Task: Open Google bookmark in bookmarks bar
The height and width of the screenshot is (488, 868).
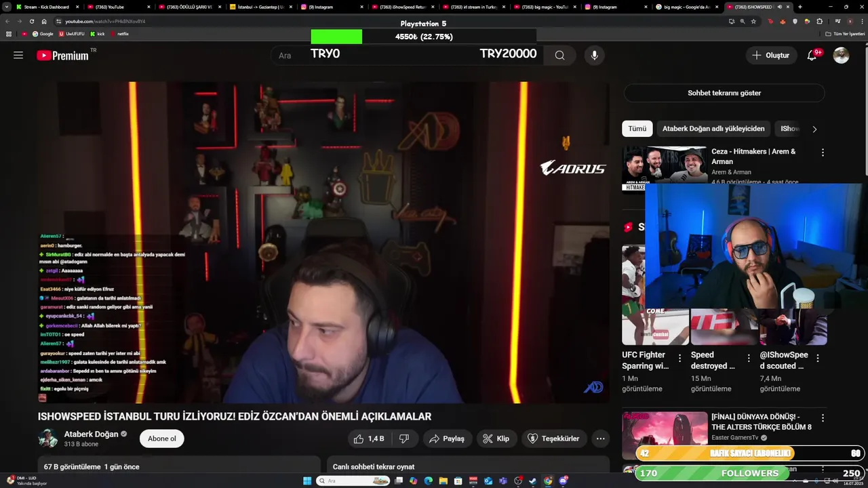Action: point(42,34)
